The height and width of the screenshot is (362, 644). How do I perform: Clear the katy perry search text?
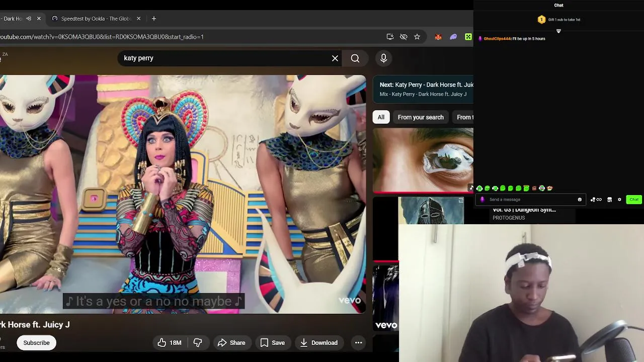click(335, 58)
